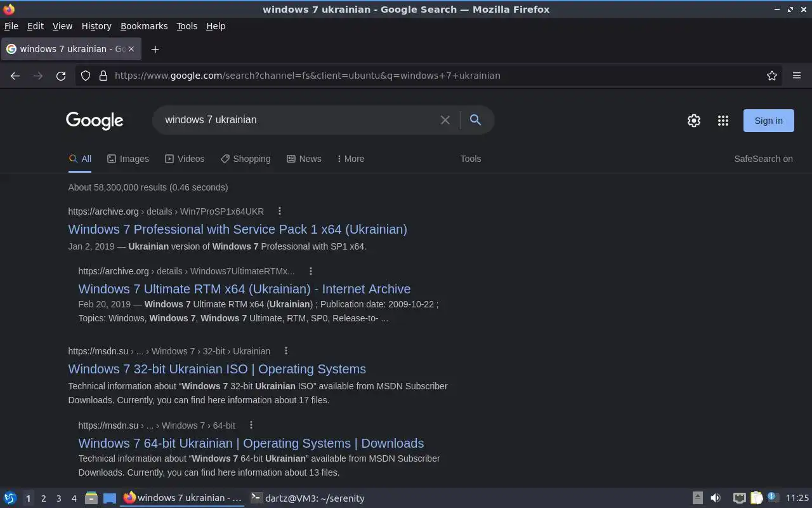Open the Firefox hamburger application menu

click(797, 76)
